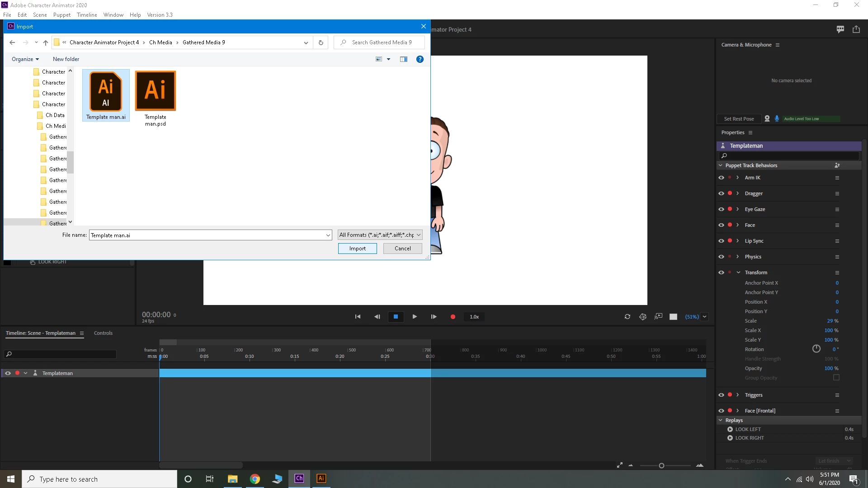Collapse the Transform behavior section
868x488 pixels.
(x=738, y=272)
